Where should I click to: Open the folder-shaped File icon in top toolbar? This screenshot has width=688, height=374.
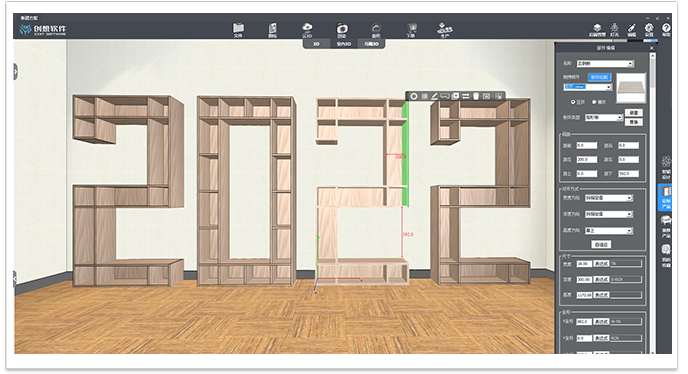(238, 29)
